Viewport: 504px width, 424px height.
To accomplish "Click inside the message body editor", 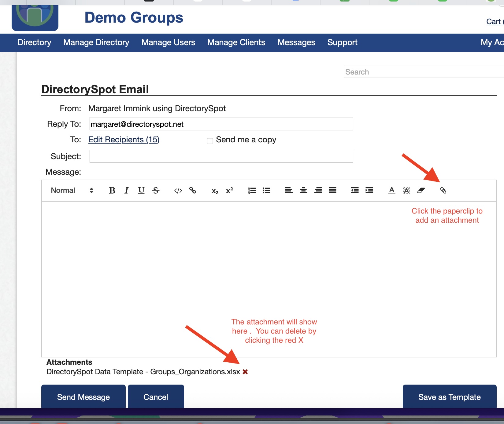I will coord(269,279).
